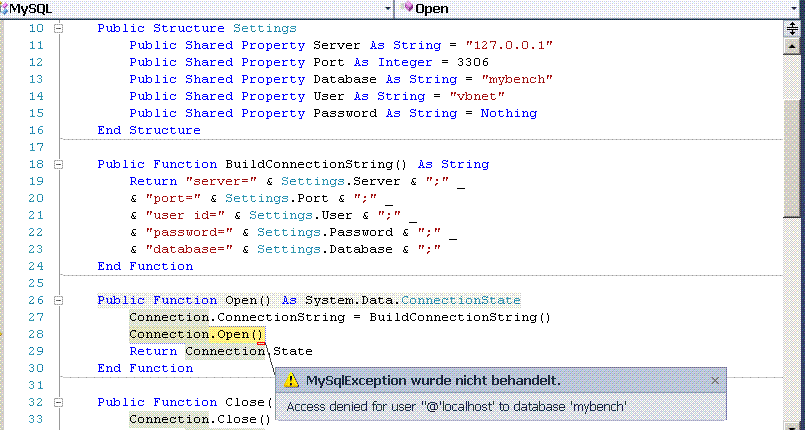Click the "127.0.0.1" string literal
This screenshot has width=805, height=430.
(x=508, y=45)
